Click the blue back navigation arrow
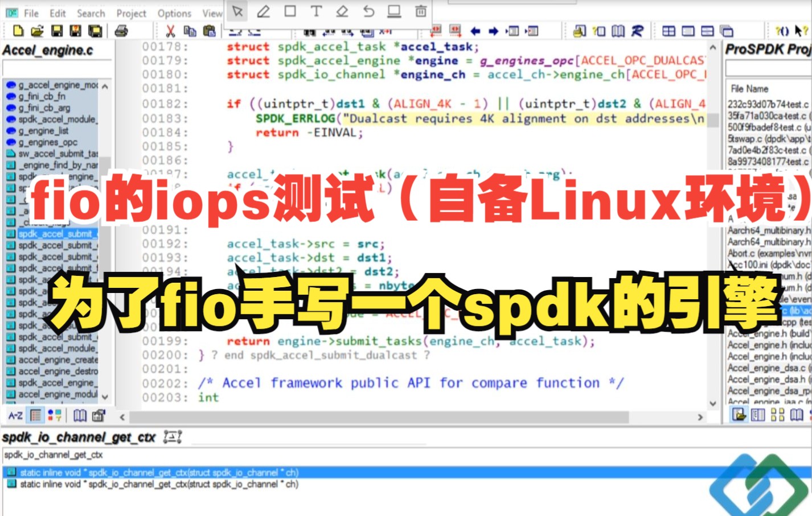Image resolution: width=812 pixels, height=516 pixels. pos(475,30)
